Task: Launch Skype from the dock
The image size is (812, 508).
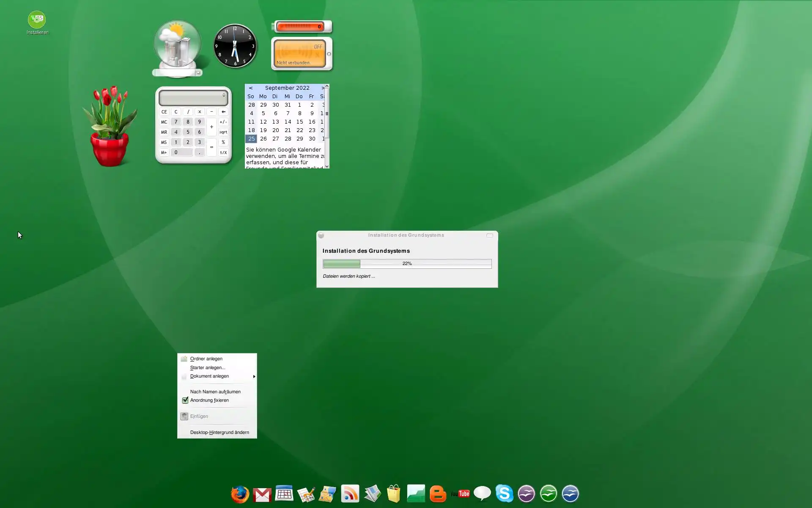Action: pyautogui.click(x=504, y=494)
